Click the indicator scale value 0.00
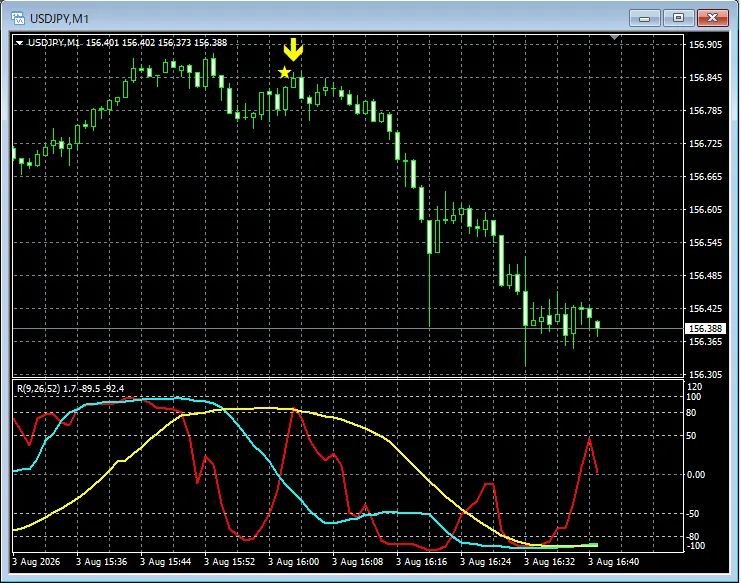The height and width of the screenshot is (583, 741). click(696, 475)
